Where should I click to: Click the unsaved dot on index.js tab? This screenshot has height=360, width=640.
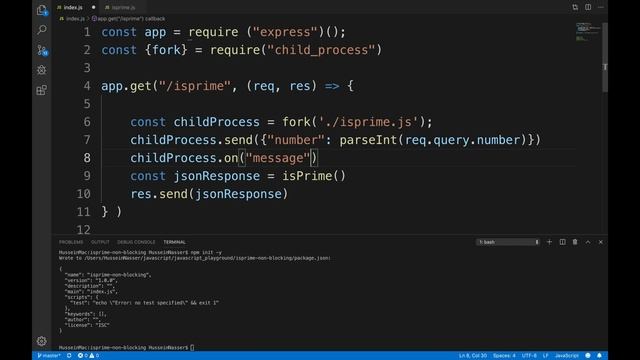tap(93, 7)
